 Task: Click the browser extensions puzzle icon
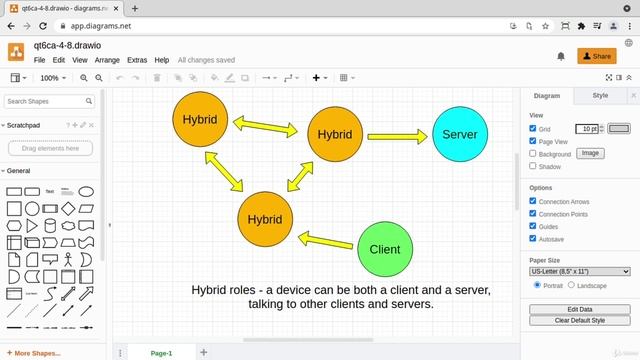pyautogui.click(x=581, y=26)
